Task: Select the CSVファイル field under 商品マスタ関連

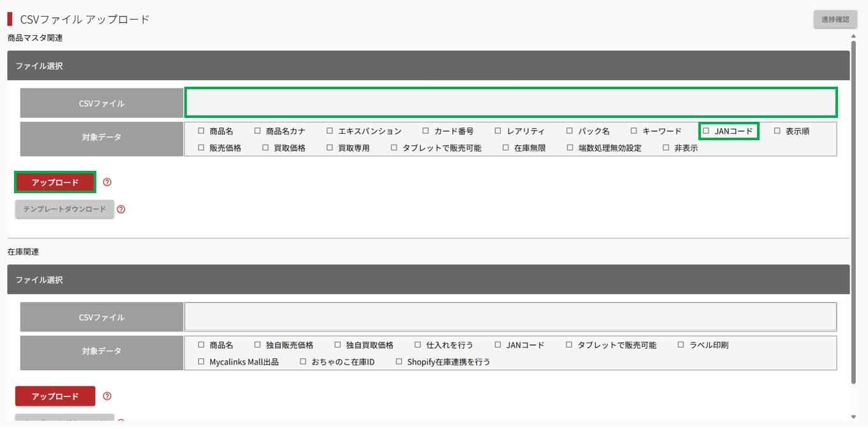Action: pos(510,103)
